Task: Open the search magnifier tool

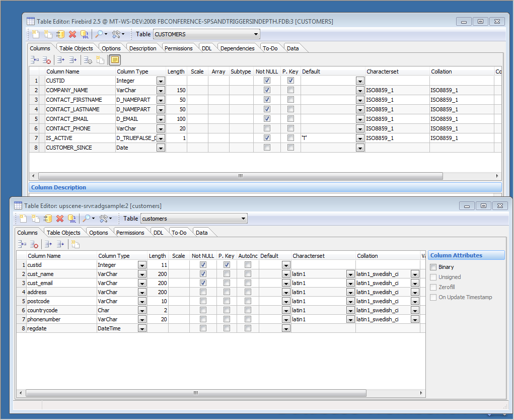Action: (x=99, y=34)
